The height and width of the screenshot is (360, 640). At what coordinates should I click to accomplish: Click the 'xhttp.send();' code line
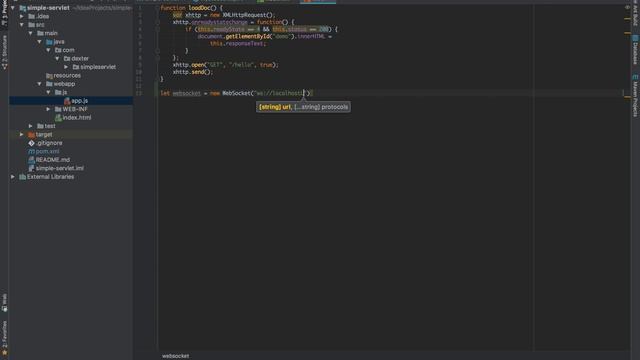tap(193, 72)
